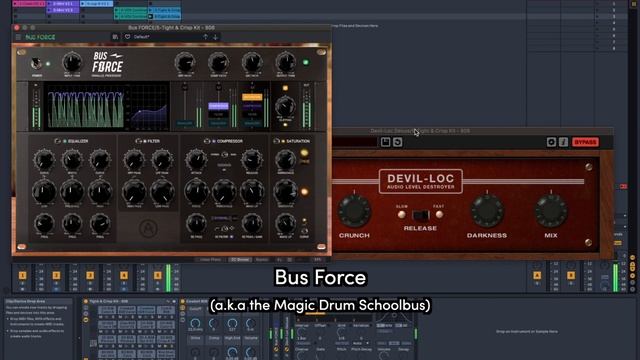Toggle the orange clipping button above the Clipping knob
This screenshot has width=640, height=360.
coord(285,88)
